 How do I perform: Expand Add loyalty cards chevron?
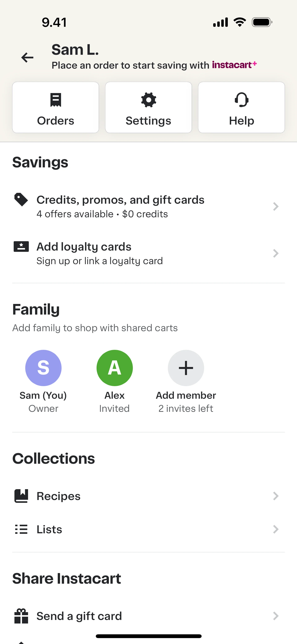click(275, 253)
